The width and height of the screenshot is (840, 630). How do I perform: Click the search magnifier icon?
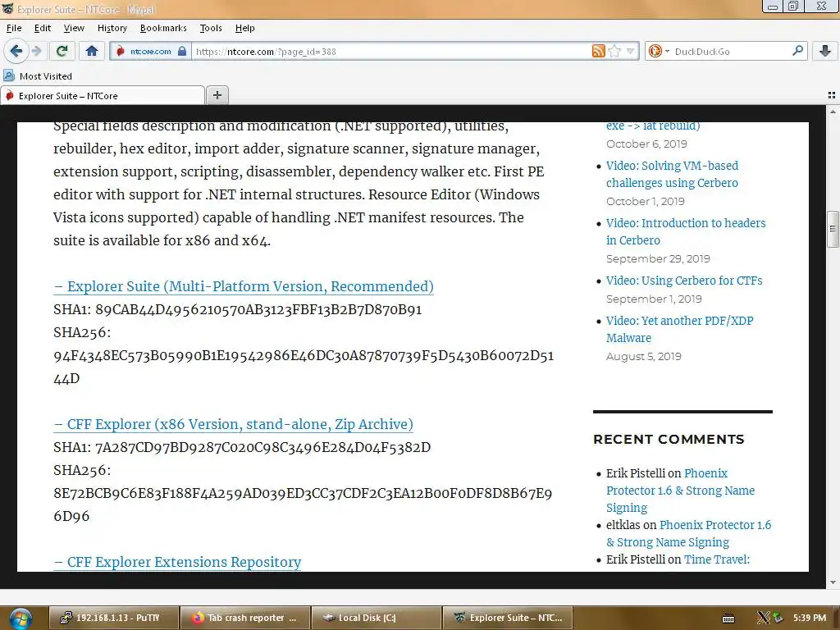[x=797, y=51]
